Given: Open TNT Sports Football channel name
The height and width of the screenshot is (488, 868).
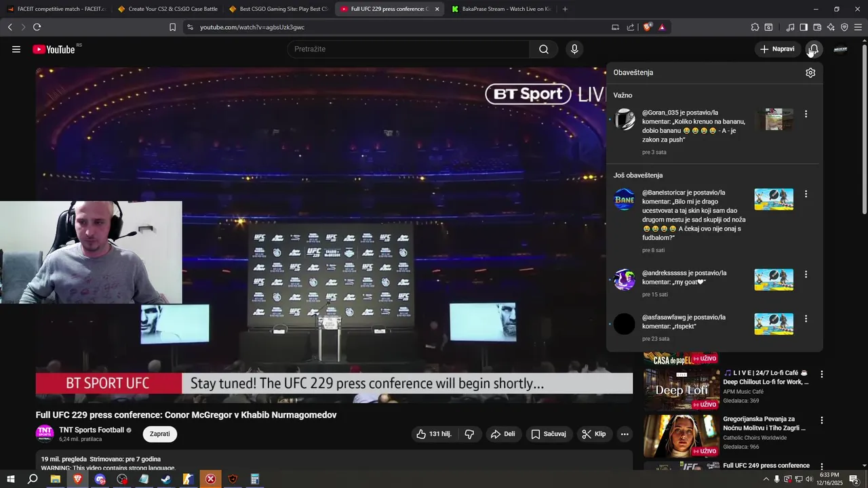Looking at the screenshot, I should [92, 430].
